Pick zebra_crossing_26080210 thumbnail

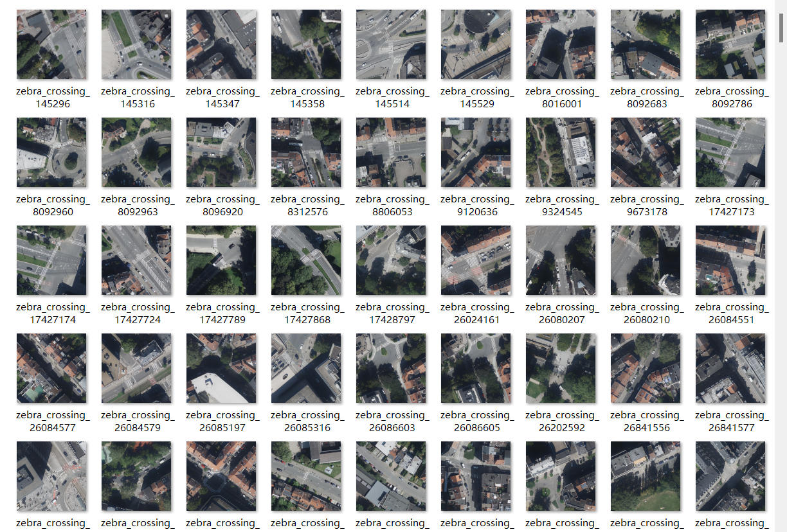point(646,260)
